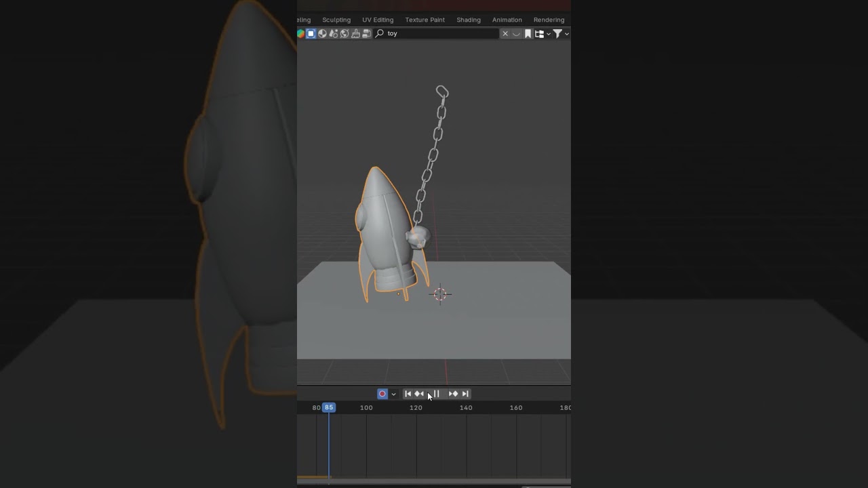
Task: Open the UV Editing workspace tab
Action: point(378,20)
